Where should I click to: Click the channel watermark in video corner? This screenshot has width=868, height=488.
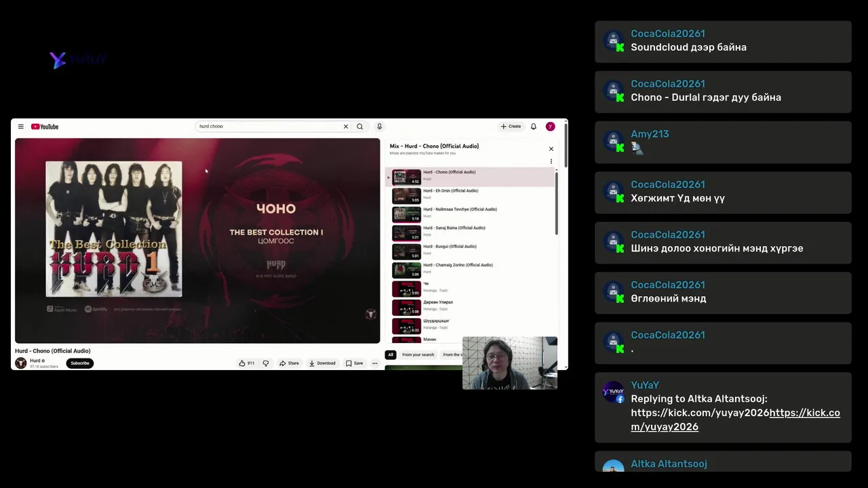pyautogui.click(x=370, y=314)
